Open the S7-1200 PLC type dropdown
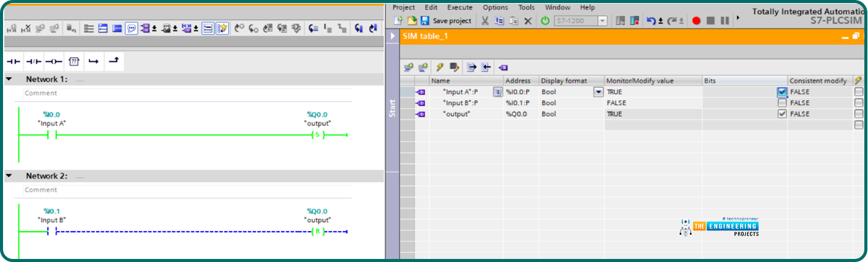This screenshot has width=868, height=262. 603,21
